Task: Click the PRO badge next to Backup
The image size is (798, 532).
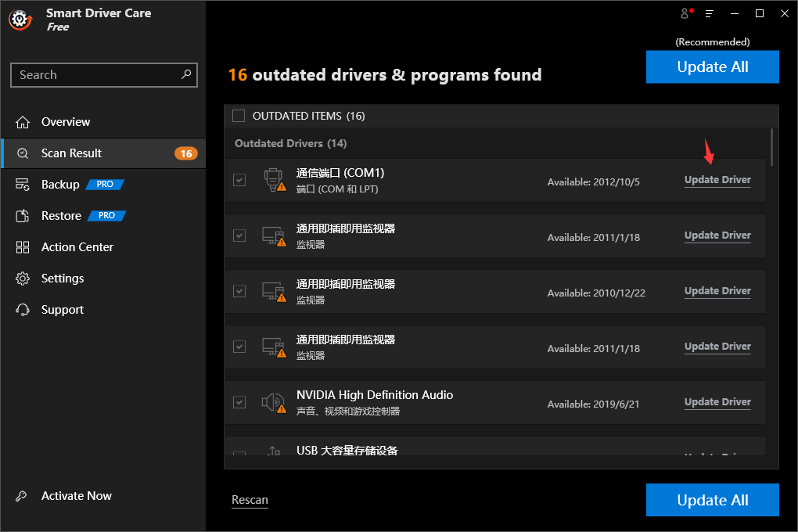Action: pos(105,185)
